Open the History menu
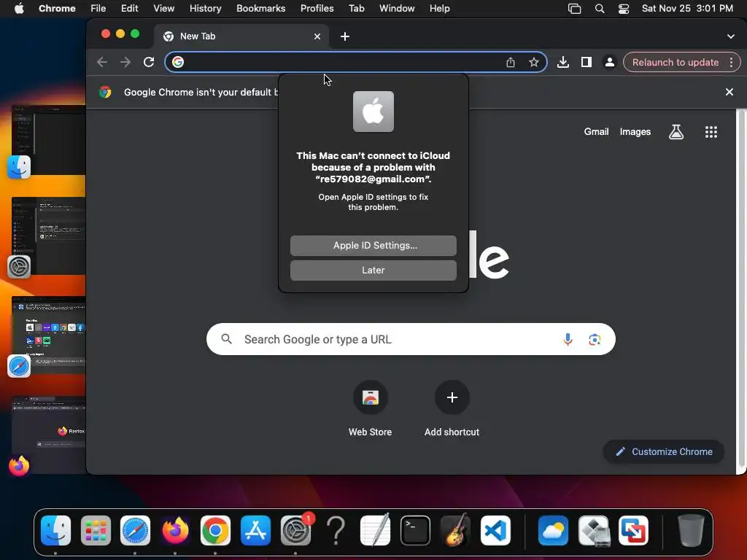This screenshot has height=560, width=747. point(205,9)
